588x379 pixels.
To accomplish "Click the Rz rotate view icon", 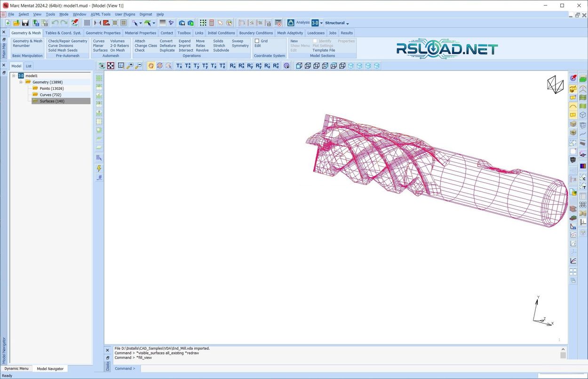I will click(x=267, y=66).
